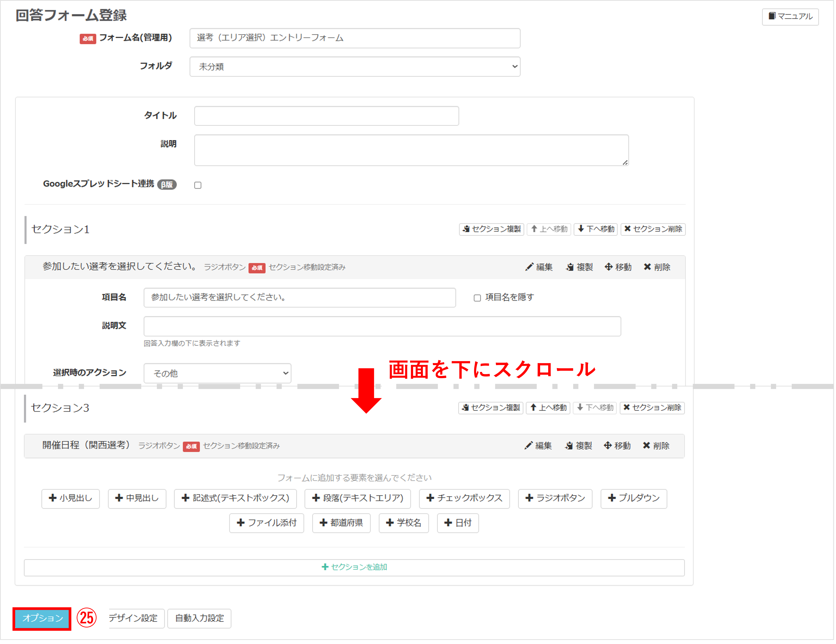Move セクション3 up with 上へ移動

(x=548, y=407)
